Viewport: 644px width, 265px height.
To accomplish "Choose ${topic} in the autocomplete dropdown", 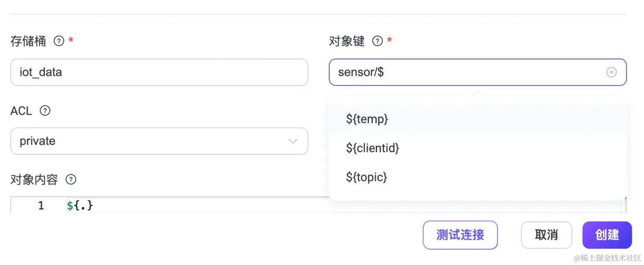I will click(366, 177).
